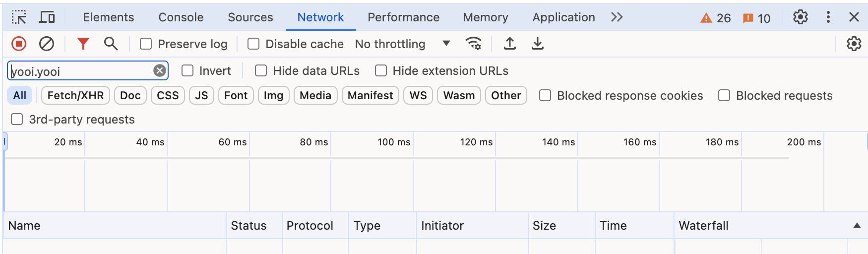Viewport: 868px width, 254px height.
Task: Clear the network log
Action: [x=47, y=44]
